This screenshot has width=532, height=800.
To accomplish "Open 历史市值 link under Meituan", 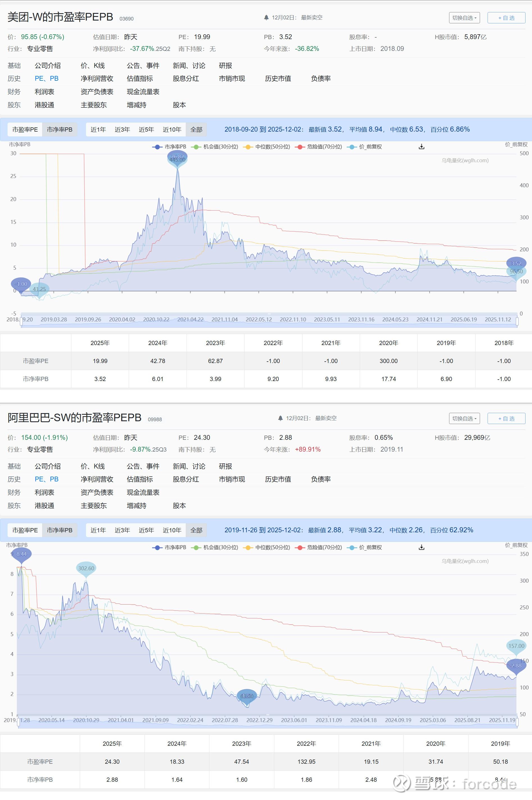I will coord(278,78).
